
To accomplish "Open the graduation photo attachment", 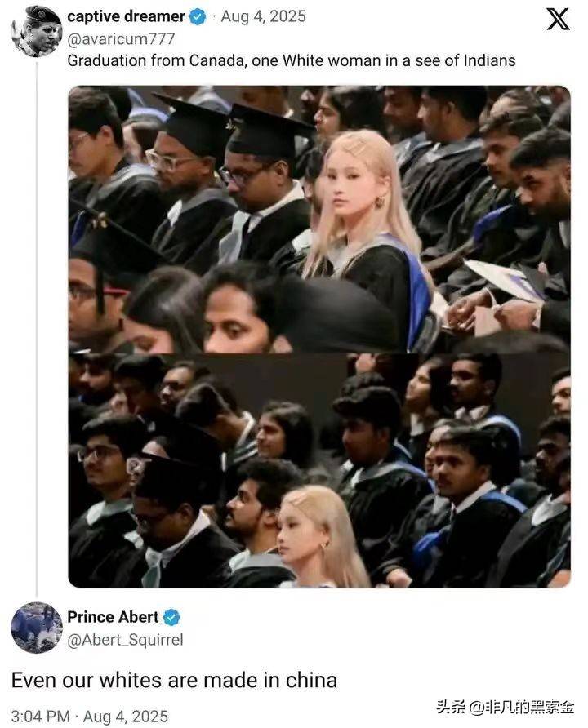I will pyautogui.click(x=319, y=336).
